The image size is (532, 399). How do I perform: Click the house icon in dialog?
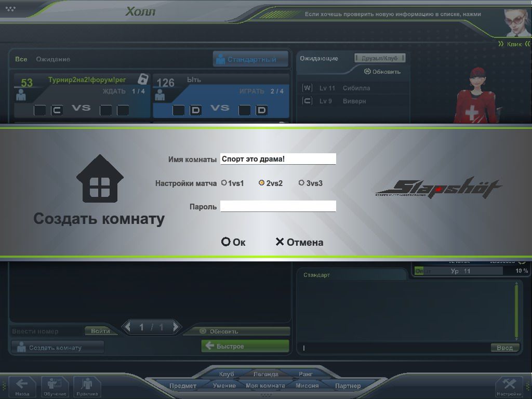pyautogui.click(x=100, y=179)
